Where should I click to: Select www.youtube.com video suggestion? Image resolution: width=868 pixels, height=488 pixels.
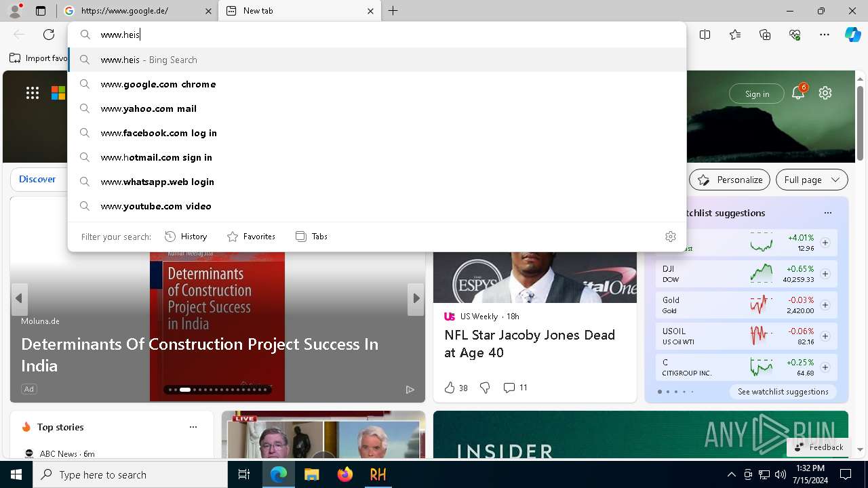377,206
